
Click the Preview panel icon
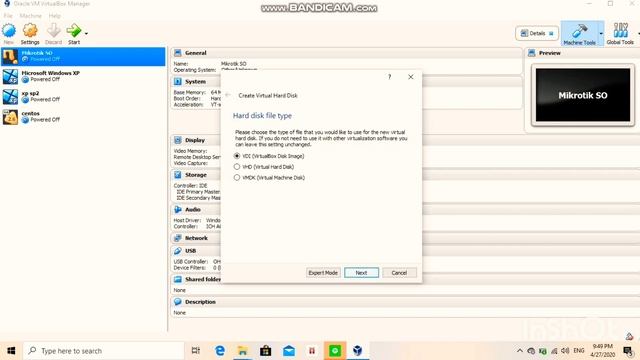click(x=532, y=53)
